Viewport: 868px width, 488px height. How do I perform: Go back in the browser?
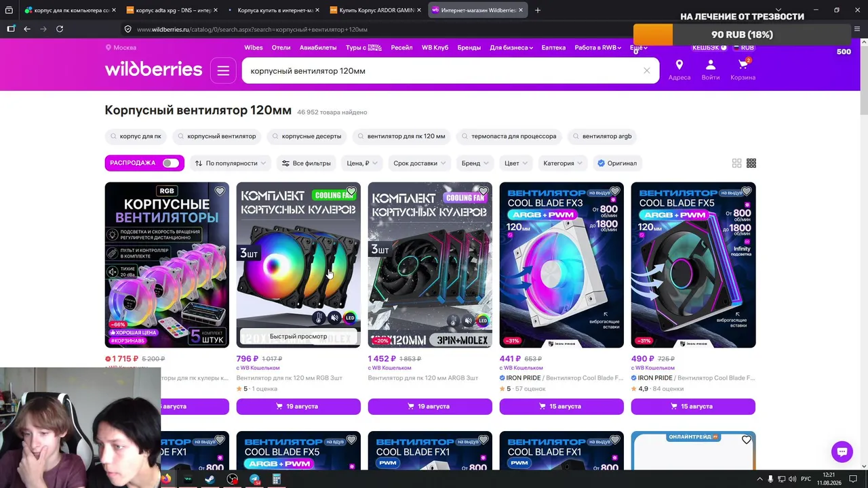pos(27,29)
